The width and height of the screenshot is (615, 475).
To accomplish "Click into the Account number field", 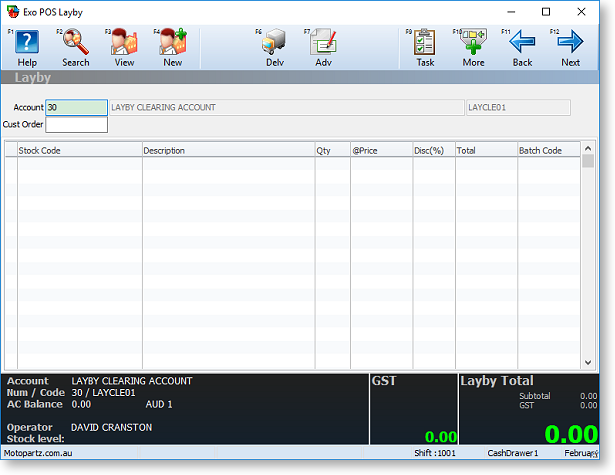I will click(x=76, y=107).
